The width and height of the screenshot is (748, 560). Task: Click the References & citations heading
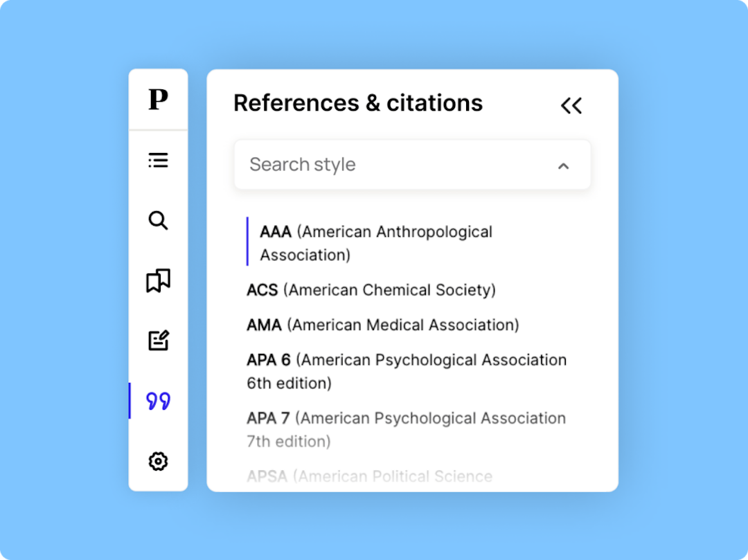pyautogui.click(x=358, y=103)
